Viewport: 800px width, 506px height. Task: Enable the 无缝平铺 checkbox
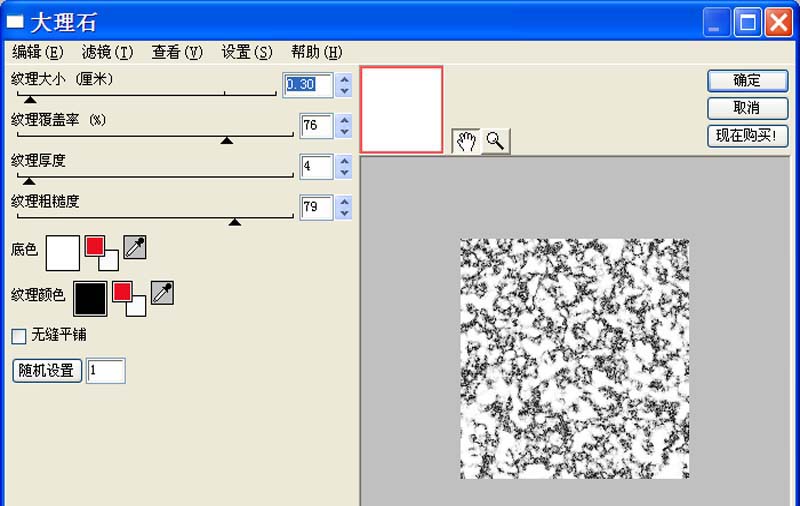click(19, 335)
